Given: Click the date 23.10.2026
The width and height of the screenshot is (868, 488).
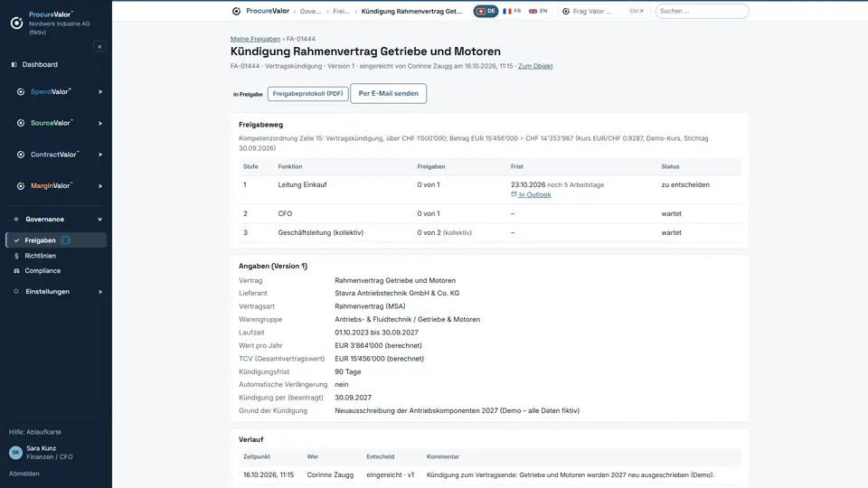Looking at the screenshot, I should pyautogui.click(x=528, y=184).
